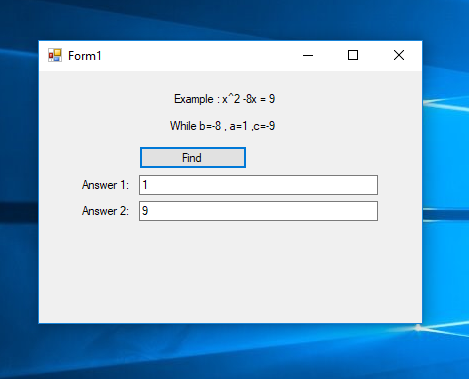Focus the Answer 1 text box
The image size is (469, 379).
pyautogui.click(x=258, y=185)
